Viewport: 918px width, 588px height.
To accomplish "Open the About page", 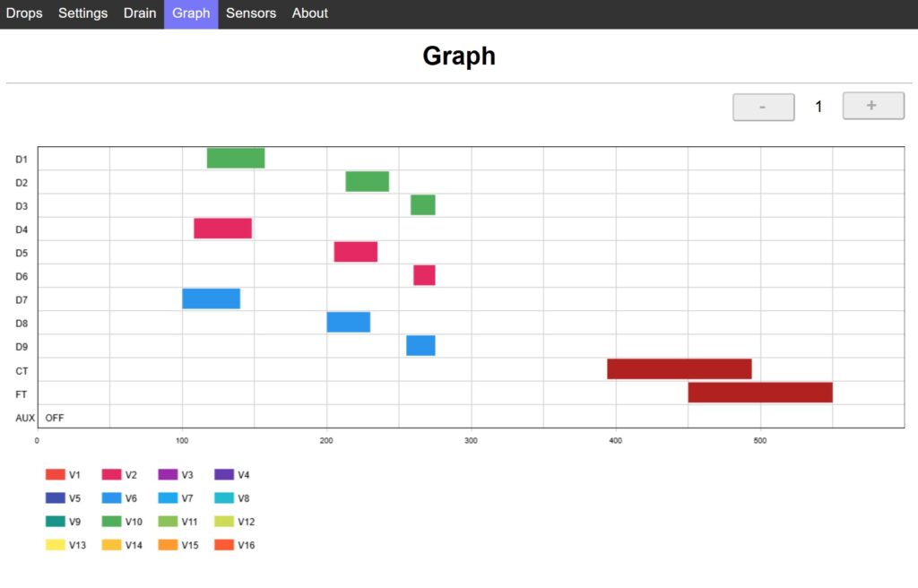I will (310, 13).
